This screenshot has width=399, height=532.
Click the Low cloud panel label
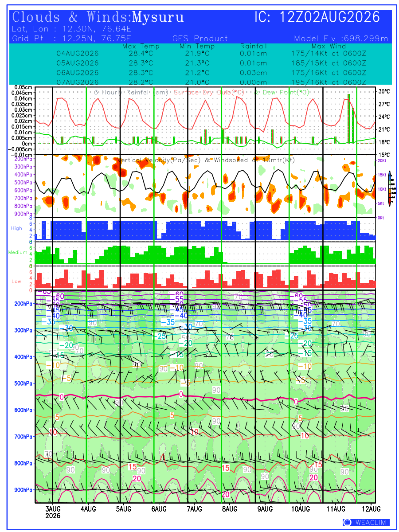(16, 282)
